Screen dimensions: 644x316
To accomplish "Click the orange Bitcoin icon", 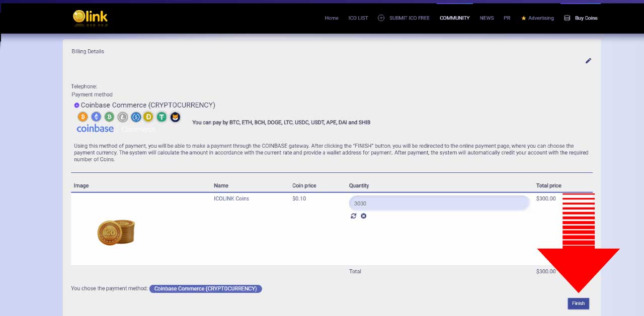I will pyautogui.click(x=83, y=117).
